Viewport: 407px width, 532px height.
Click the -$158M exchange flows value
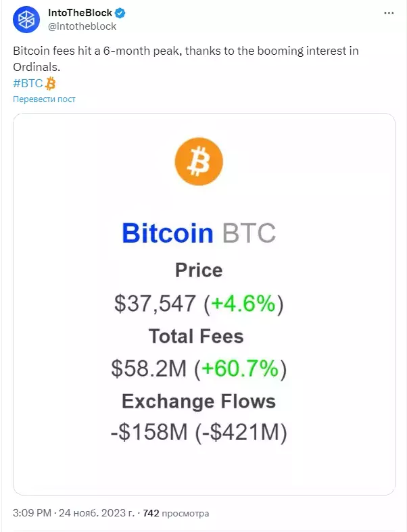coord(149,433)
